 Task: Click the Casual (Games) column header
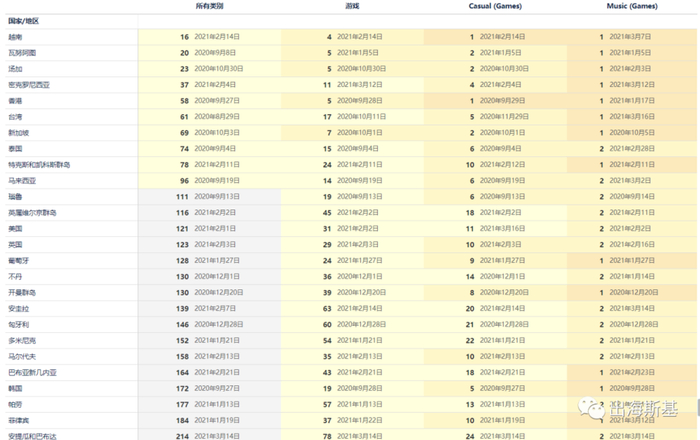[495, 6]
